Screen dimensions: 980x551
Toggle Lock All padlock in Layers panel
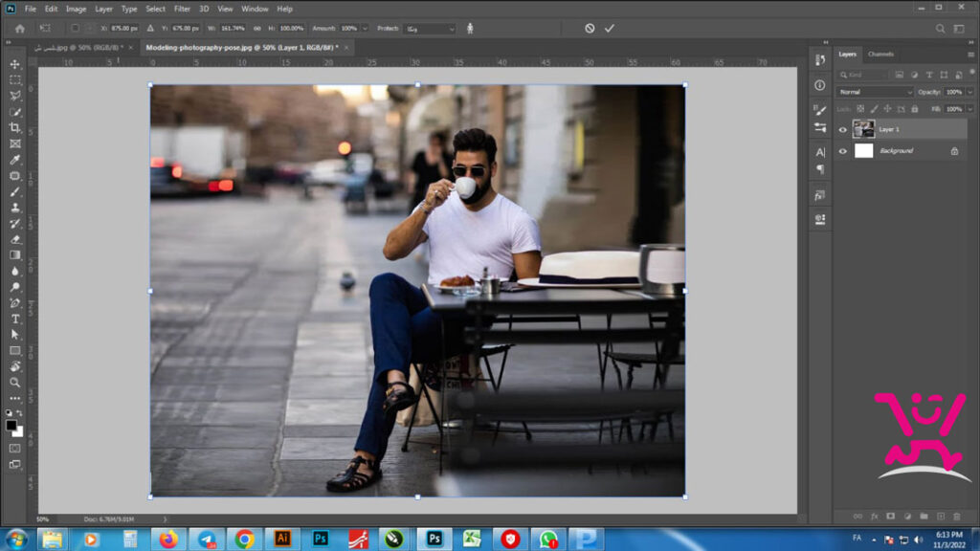[x=915, y=109]
